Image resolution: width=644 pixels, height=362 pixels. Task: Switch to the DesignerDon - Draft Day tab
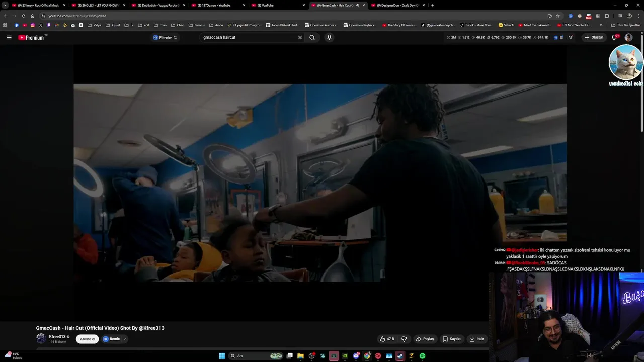(398, 5)
